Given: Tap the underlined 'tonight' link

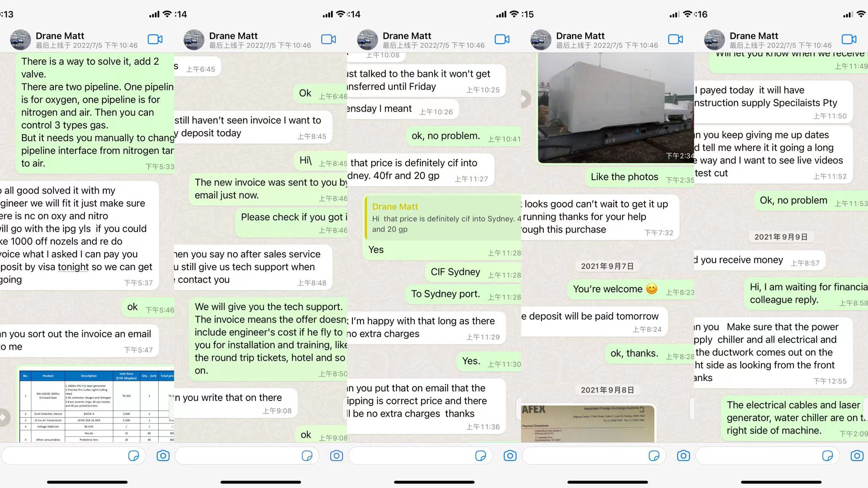Looking at the screenshot, I should click(73, 267).
